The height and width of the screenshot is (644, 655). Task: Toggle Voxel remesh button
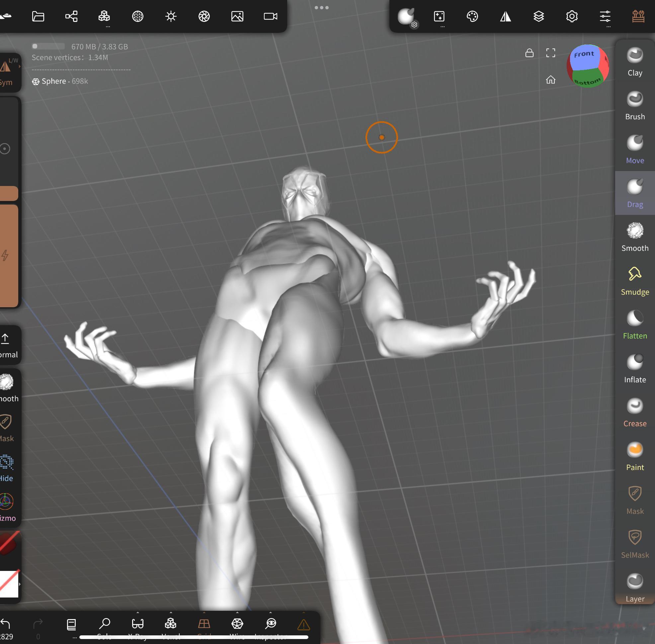tap(171, 627)
